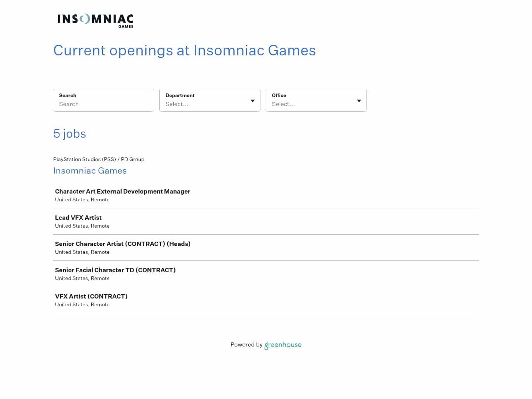Click the PlayStation Studios (PSS) breadcrumb text
The image size is (532, 399).
tap(85, 159)
